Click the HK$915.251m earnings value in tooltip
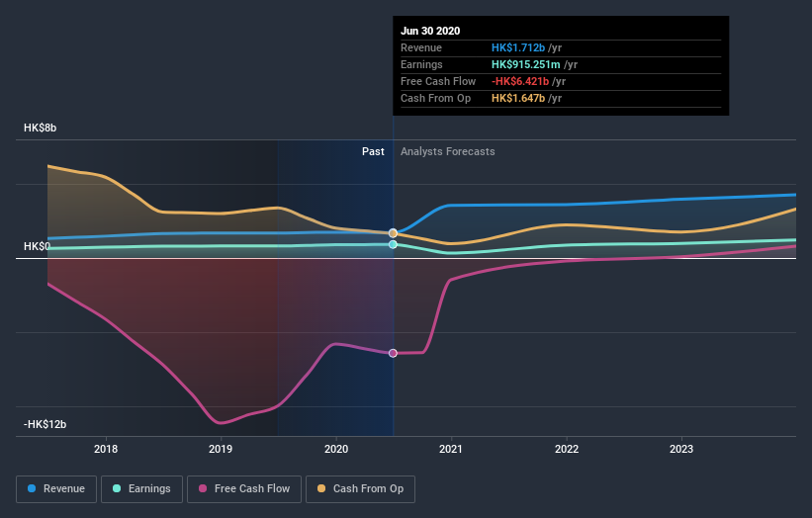 525,64
